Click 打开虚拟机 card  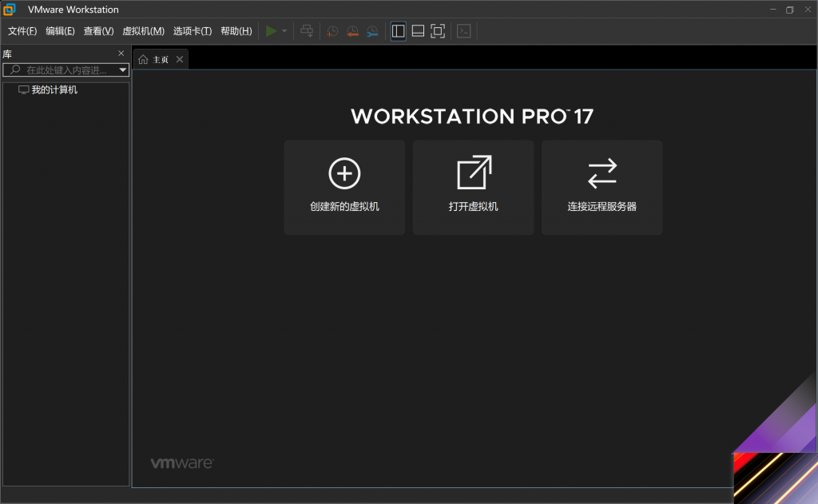point(473,188)
